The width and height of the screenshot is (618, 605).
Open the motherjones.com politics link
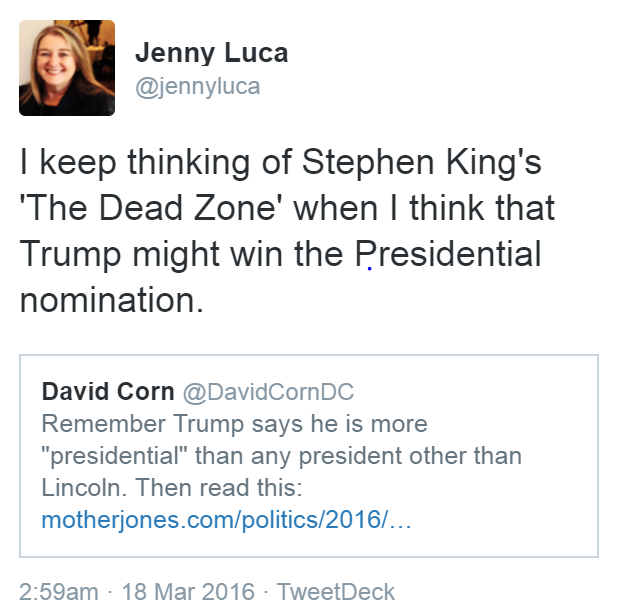pyautogui.click(x=226, y=520)
